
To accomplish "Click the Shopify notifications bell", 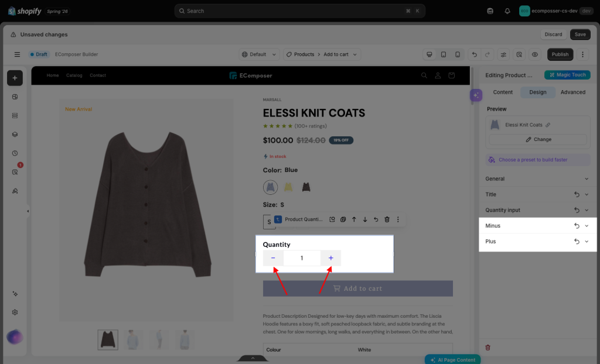I will coord(507,11).
